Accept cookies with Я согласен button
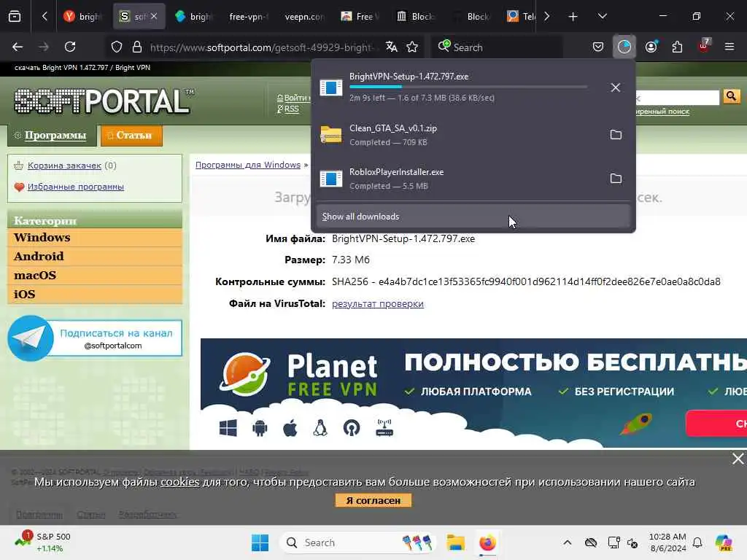 pos(373,500)
